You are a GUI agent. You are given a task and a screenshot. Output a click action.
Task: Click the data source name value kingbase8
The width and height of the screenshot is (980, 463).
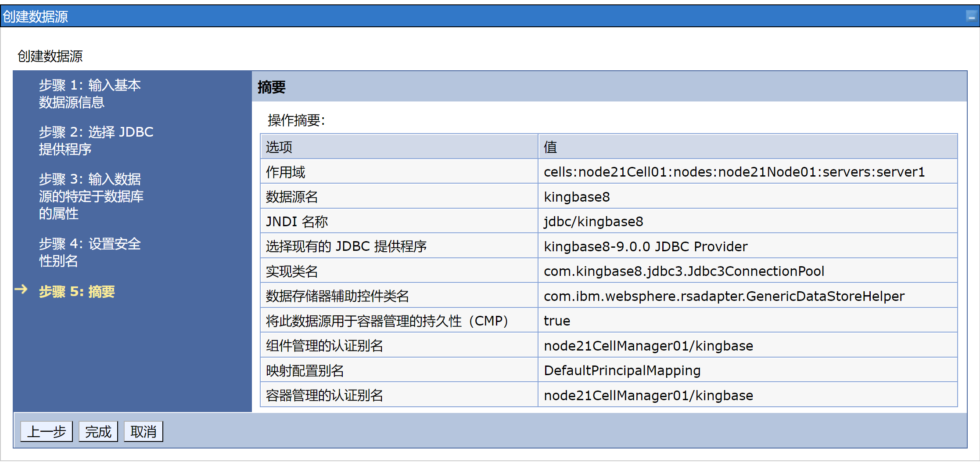tap(577, 197)
